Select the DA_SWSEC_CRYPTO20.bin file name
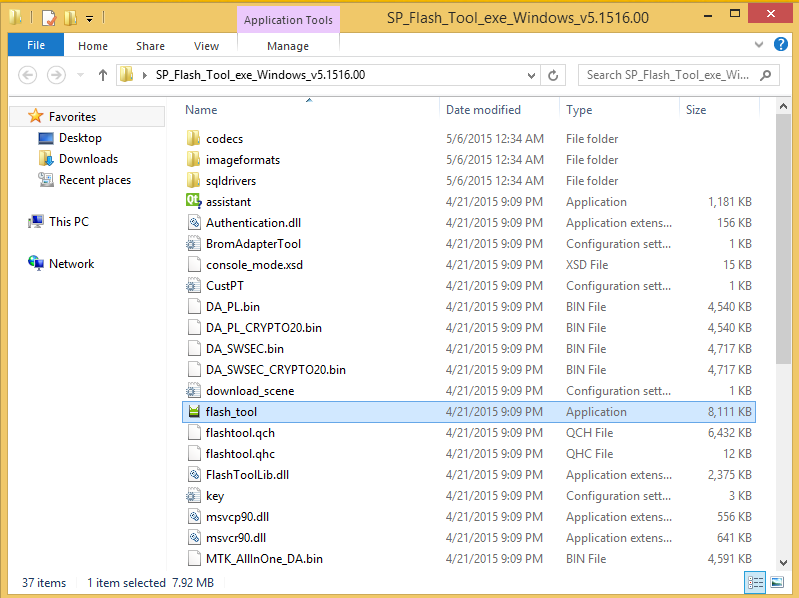799x598 pixels. coord(276,369)
